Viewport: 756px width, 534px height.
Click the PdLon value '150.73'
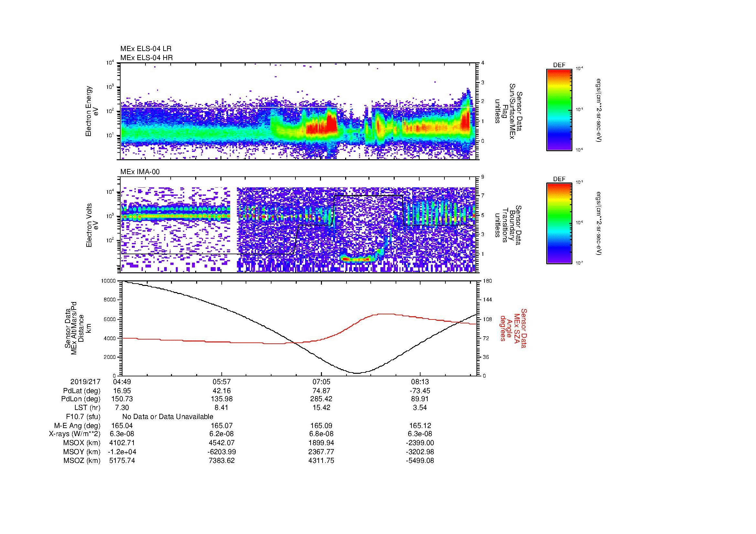pos(122,399)
